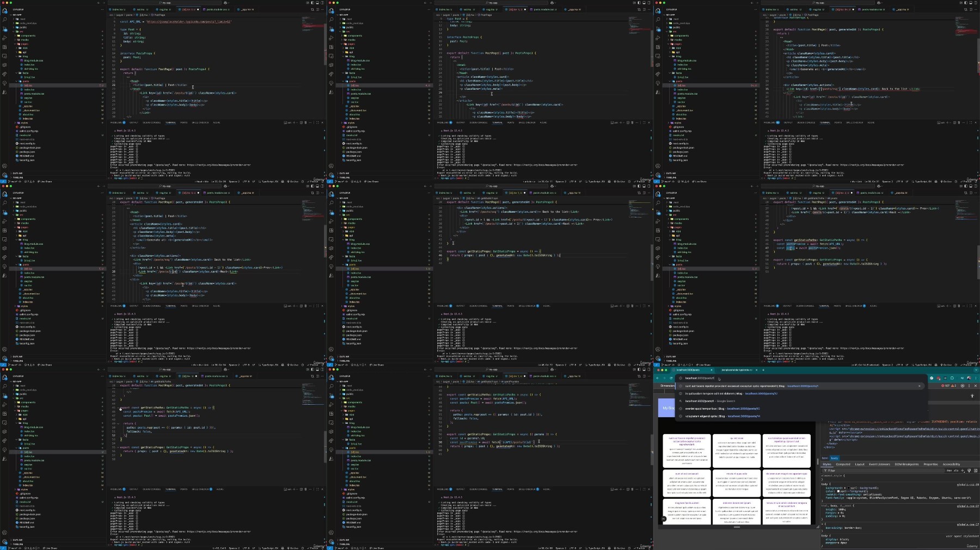Screen dimensions: 980x550
Task: Open a new tab in Chrome
Action: coord(763,370)
